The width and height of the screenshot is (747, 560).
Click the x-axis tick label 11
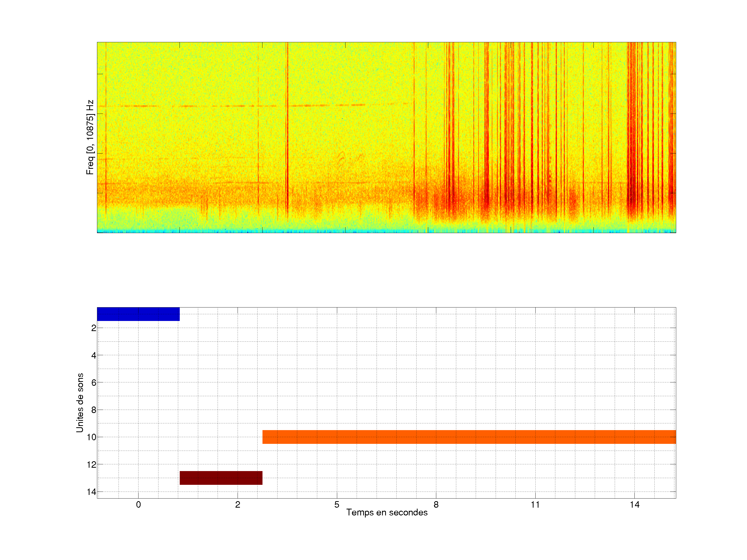(535, 505)
